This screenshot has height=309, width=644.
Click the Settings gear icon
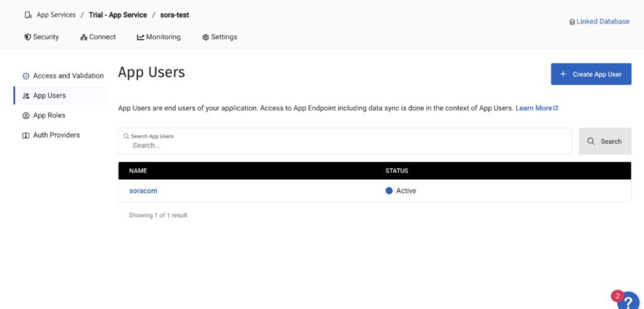[206, 37]
